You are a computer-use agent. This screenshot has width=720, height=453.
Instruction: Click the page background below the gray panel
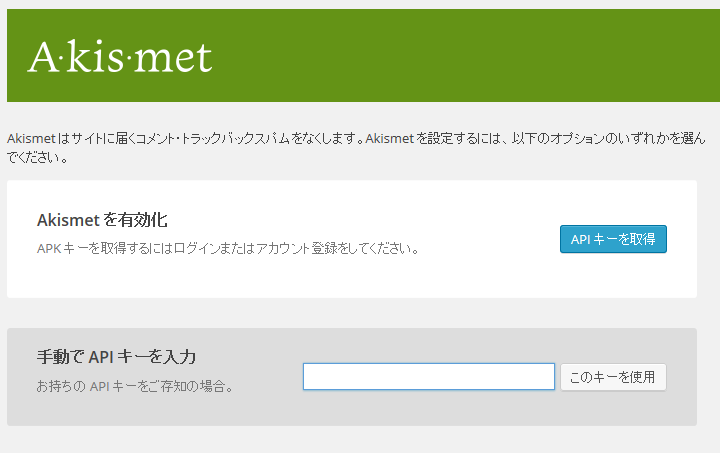pos(360,440)
